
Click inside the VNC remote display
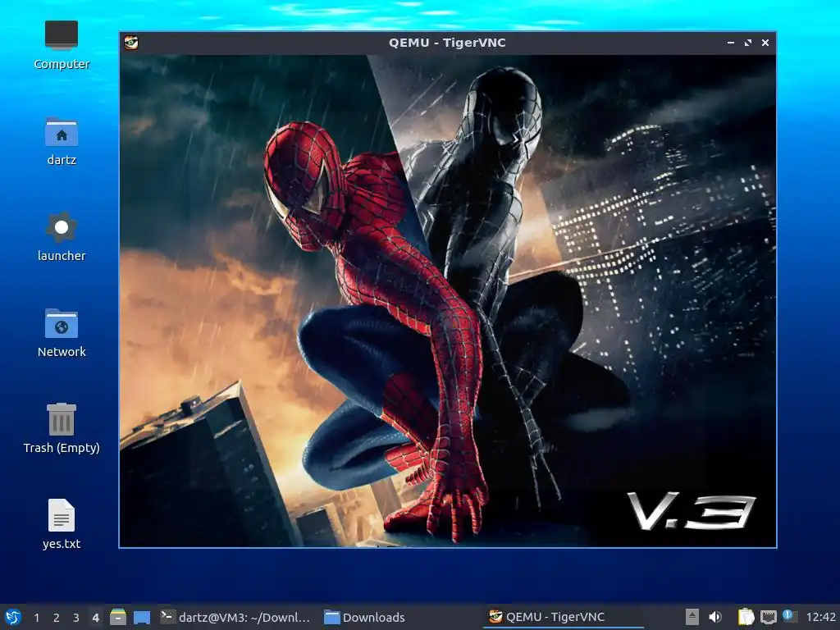coord(448,301)
